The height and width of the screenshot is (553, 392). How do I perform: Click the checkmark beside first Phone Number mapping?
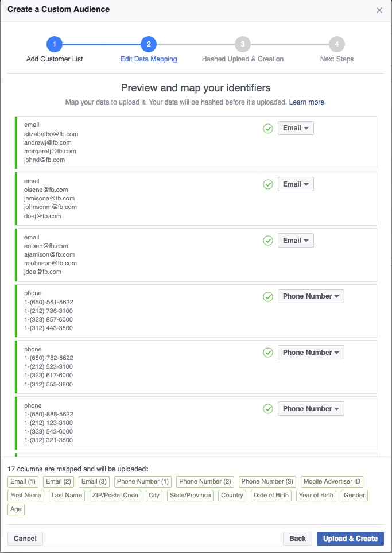(x=267, y=297)
